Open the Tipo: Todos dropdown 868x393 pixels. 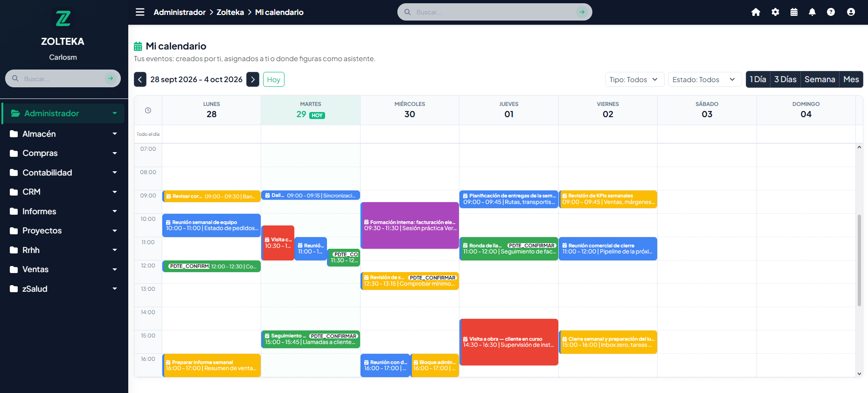pyautogui.click(x=634, y=80)
